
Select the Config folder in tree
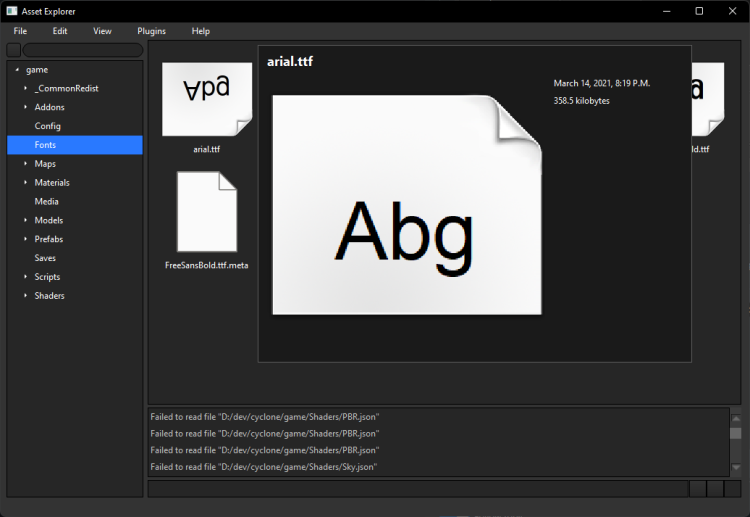(x=48, y=126)
